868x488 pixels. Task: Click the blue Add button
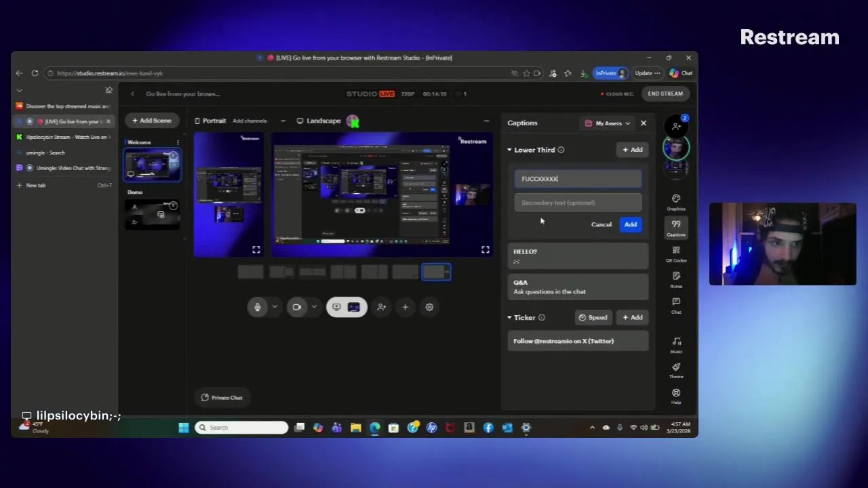(x=631, y=224)
